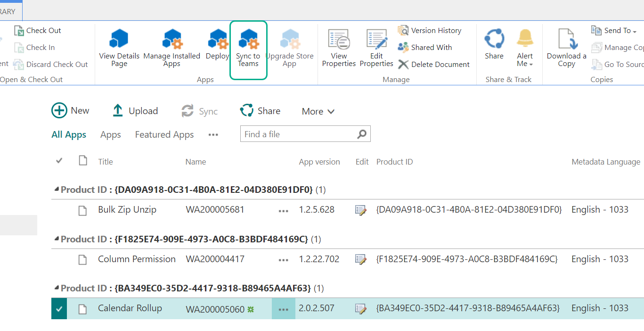Open the Calendar Rollup title
Screen dimensions: 644x331
point(130,308)
